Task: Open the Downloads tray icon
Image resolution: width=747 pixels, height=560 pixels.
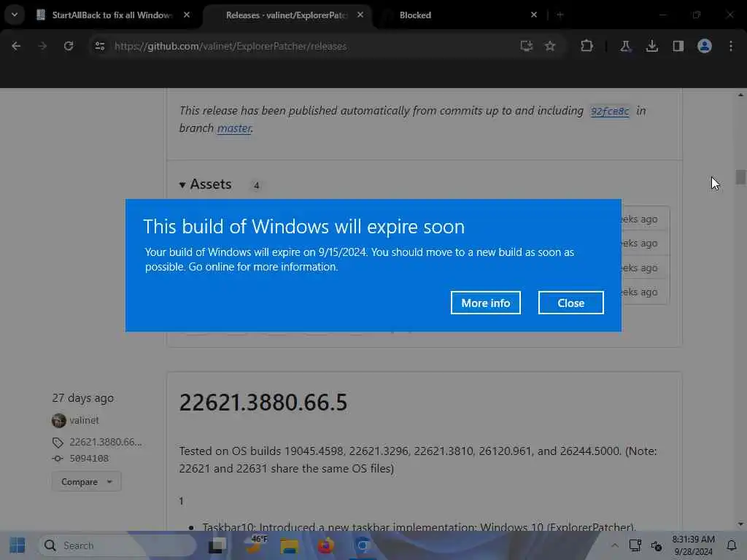Action: (x=651, y=46)
